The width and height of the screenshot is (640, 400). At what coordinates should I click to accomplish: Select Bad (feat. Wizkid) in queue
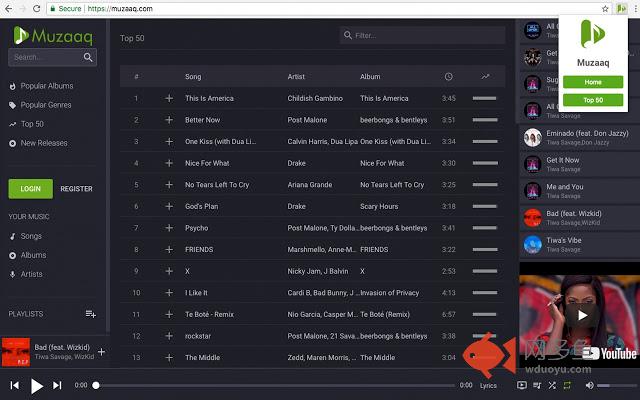(580, 218)
